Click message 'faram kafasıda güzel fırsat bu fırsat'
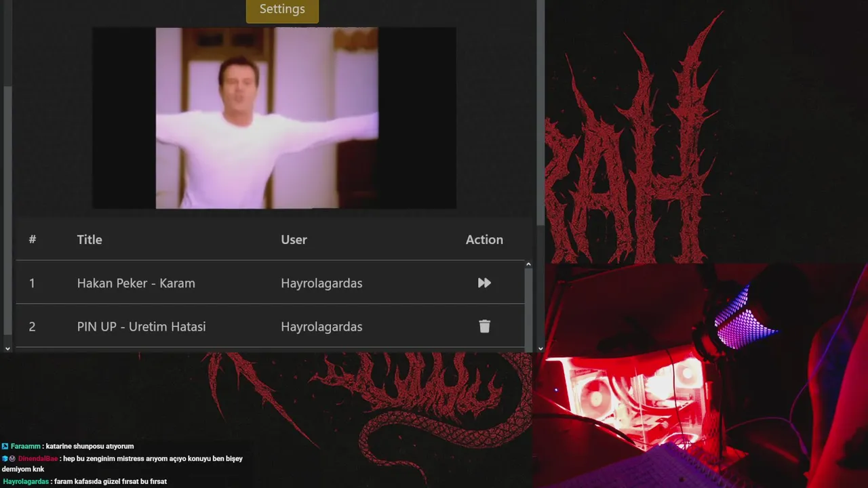This screenshot has height=488, width=868. [111, 482]
